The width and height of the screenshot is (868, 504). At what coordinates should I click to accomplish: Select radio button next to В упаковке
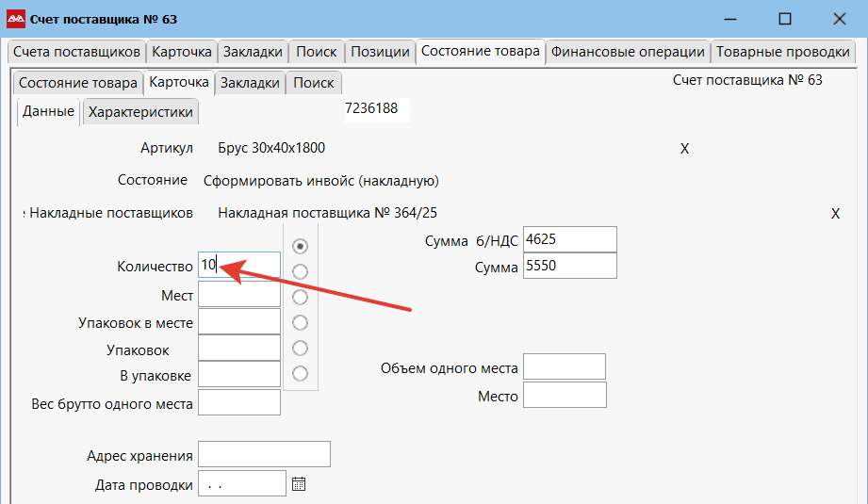[x=301, y=348]
